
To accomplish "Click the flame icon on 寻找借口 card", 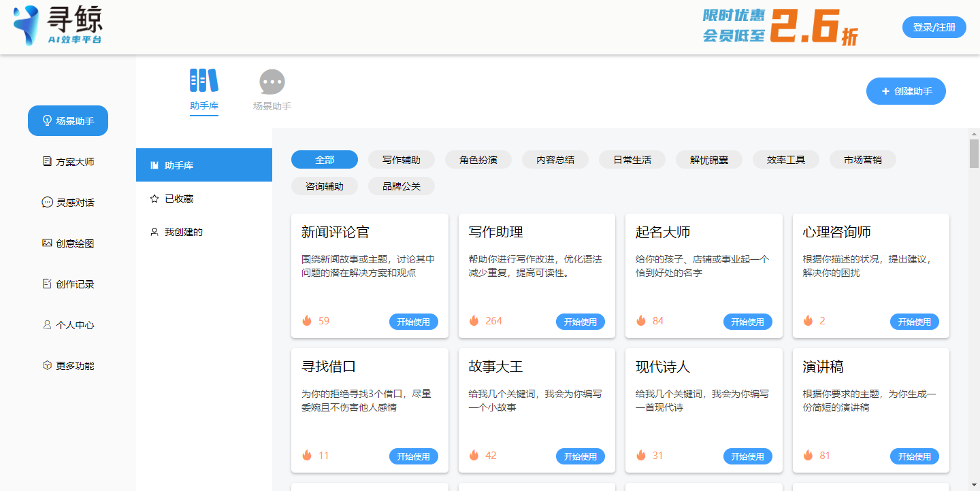I will point(307,455).
